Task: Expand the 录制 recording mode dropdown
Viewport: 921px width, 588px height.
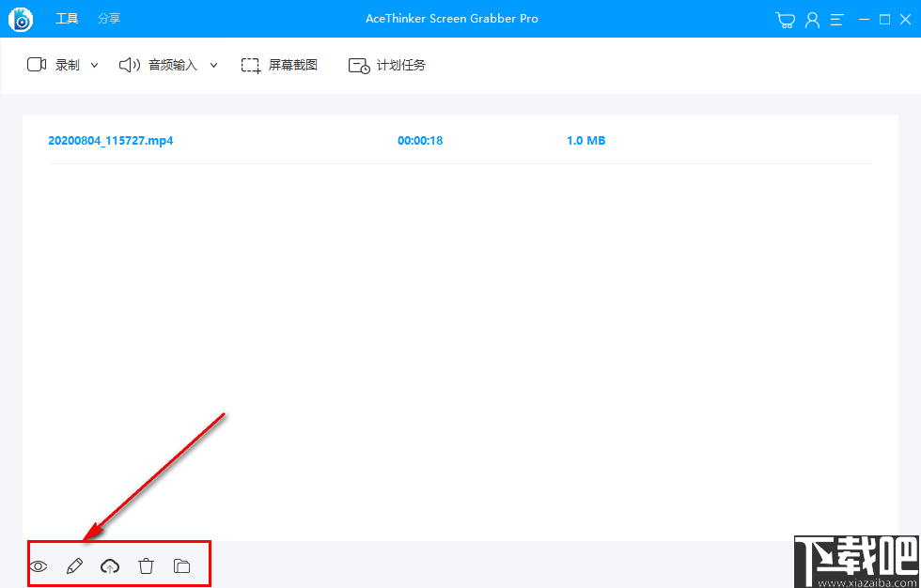Action: click(95, 65)
